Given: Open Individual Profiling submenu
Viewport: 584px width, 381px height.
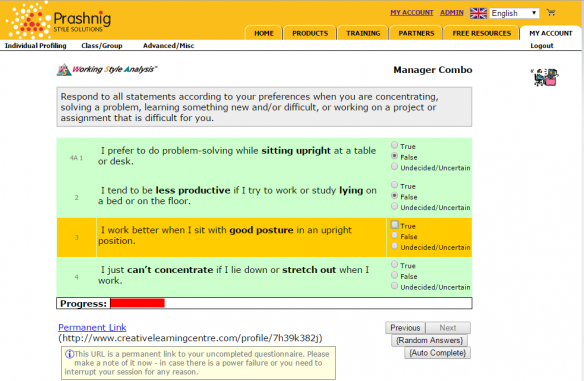Looking at the screenshot, I should [x=35, y=45].
